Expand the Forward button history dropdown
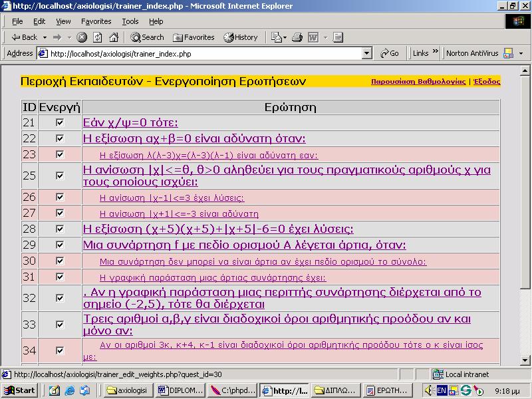Image resolution: width=532 pixels, height=399 pixels. pyautogui.click(x=69, y=37)
